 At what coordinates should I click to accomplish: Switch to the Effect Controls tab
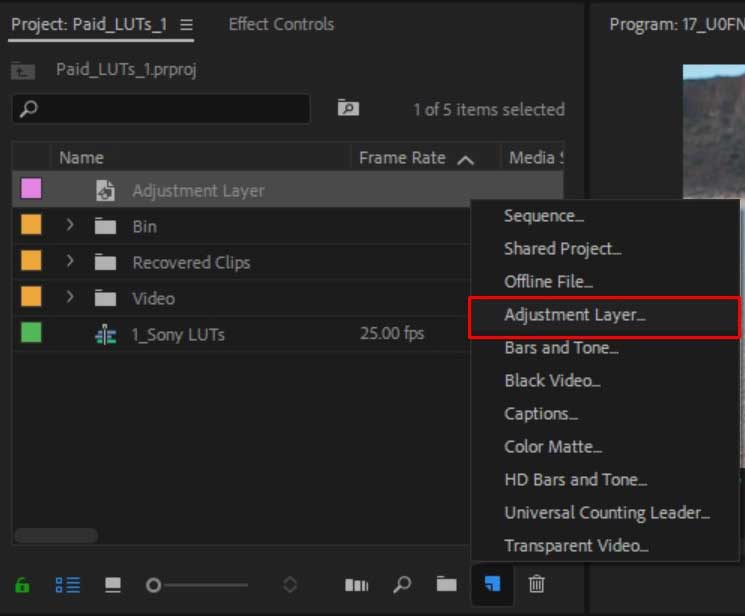(x=281, y=24)
